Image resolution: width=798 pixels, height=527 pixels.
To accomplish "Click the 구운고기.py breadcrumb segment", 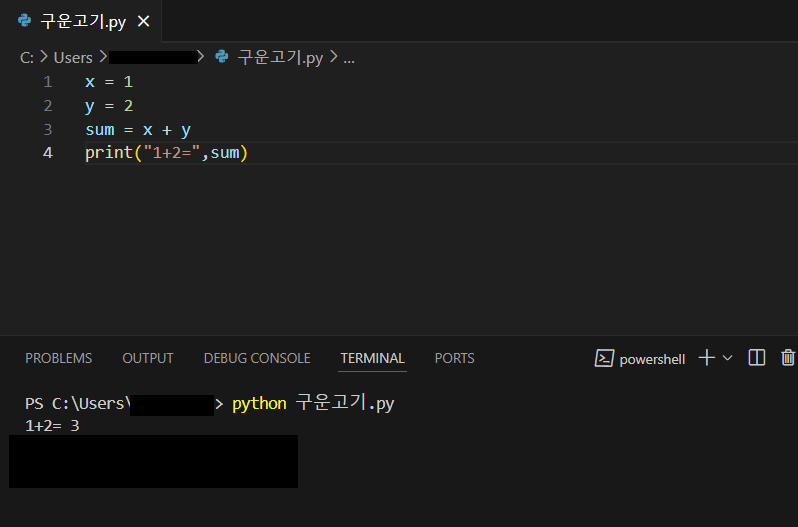I will 280,57.
